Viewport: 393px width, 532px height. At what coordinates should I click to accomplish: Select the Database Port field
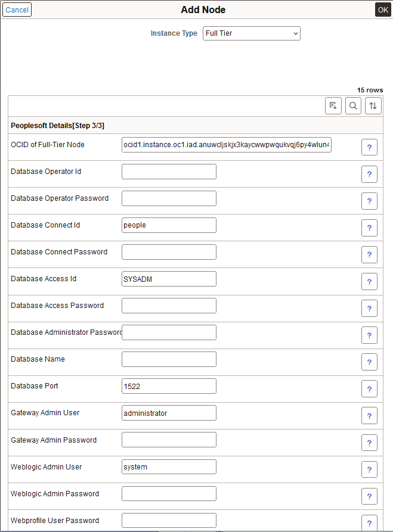click(x=169, y=386)
